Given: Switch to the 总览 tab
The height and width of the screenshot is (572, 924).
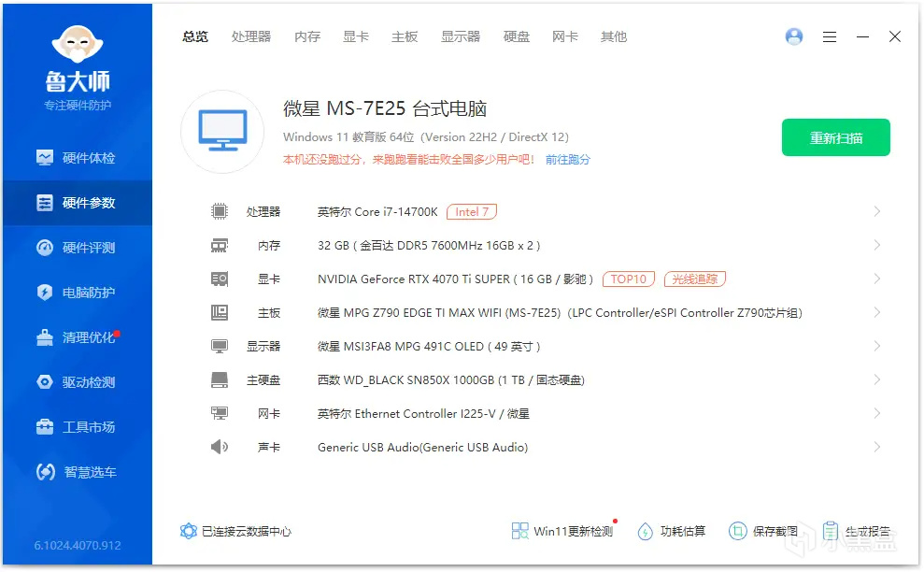Looking at the screenshot, I should point(195,36).
